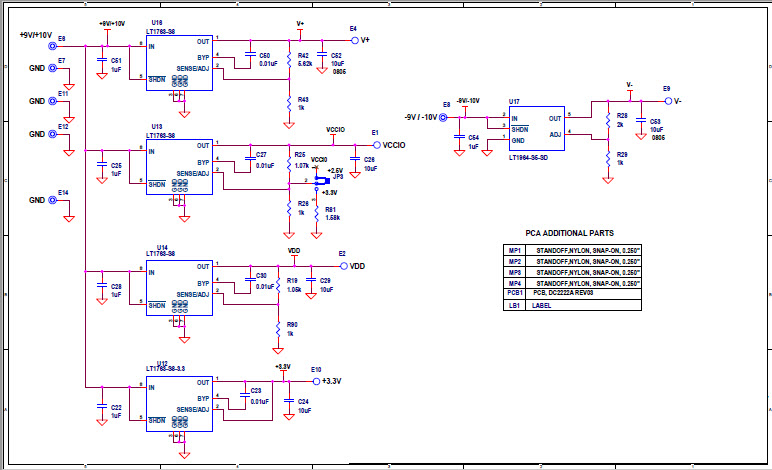
Task: Click the JP3 jumper symbol
Action: (x=318, y=182)
